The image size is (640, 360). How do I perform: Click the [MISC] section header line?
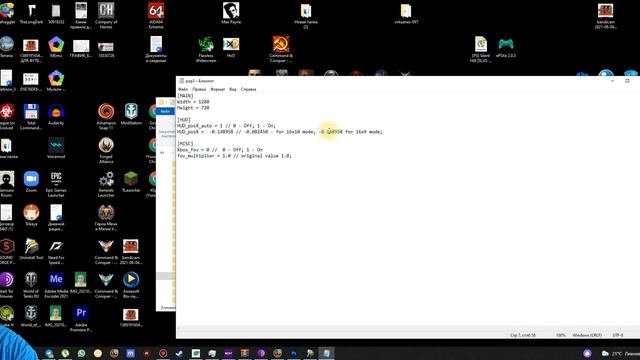pos(185,144)
